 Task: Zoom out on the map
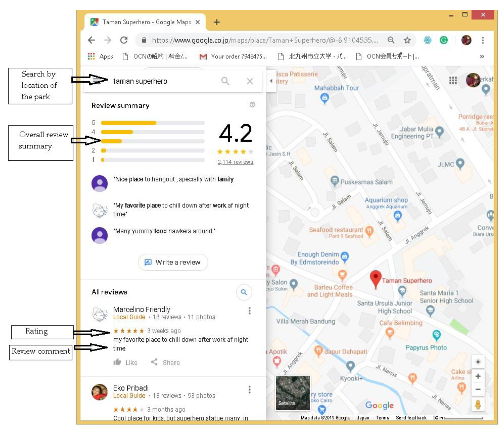click(x=478, y=389)
